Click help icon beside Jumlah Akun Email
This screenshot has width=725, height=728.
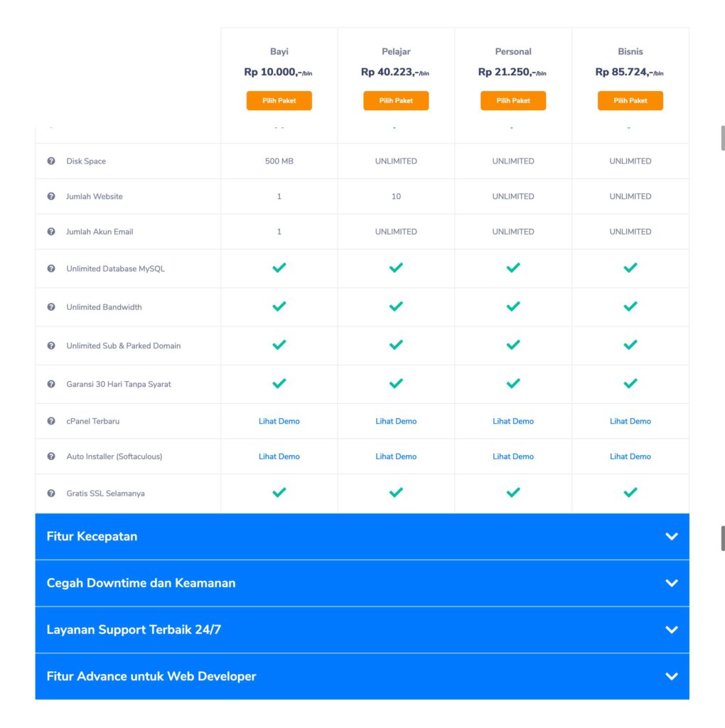tap(51, 232)
